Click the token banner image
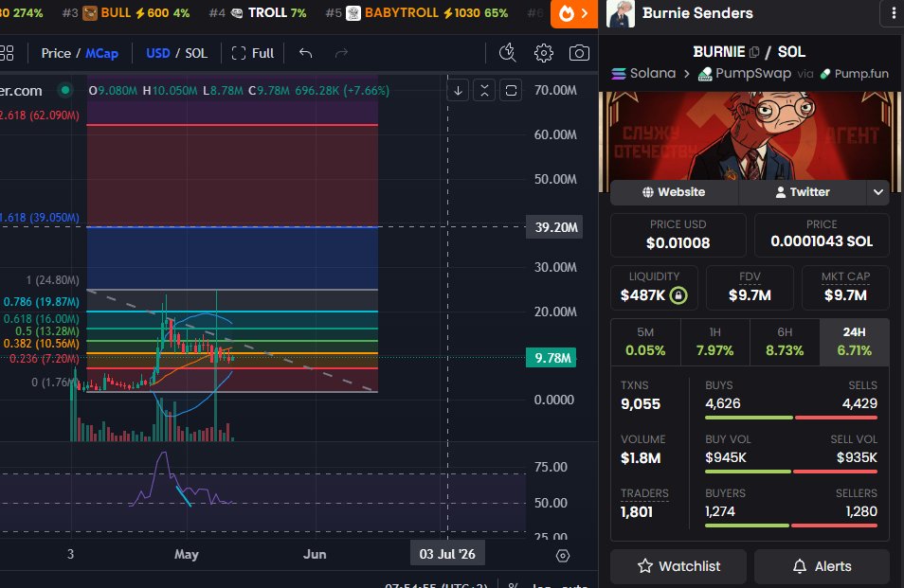This screenshot has height=588, width=904. click(750, 136)
